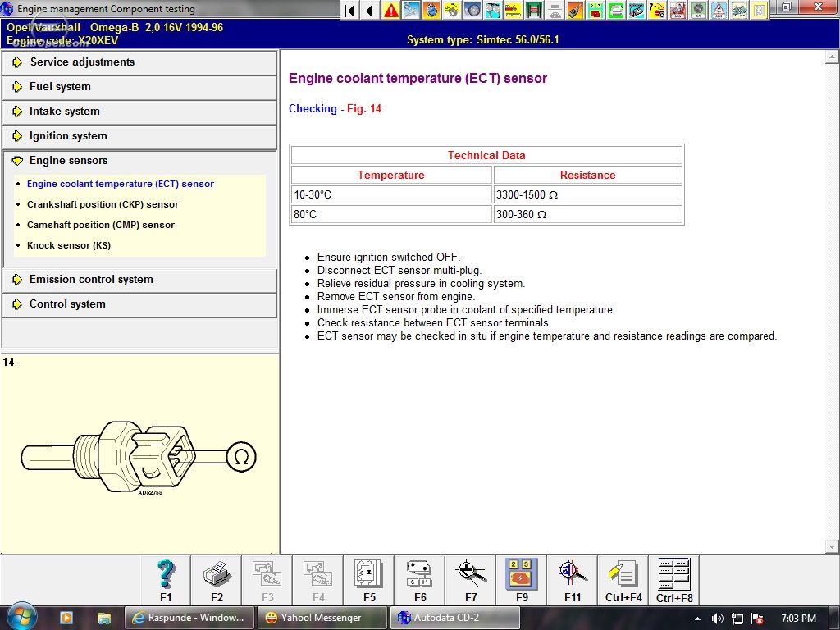Go back with the left arrow icon
Viewport: 840px width, 630px height.
370,10
